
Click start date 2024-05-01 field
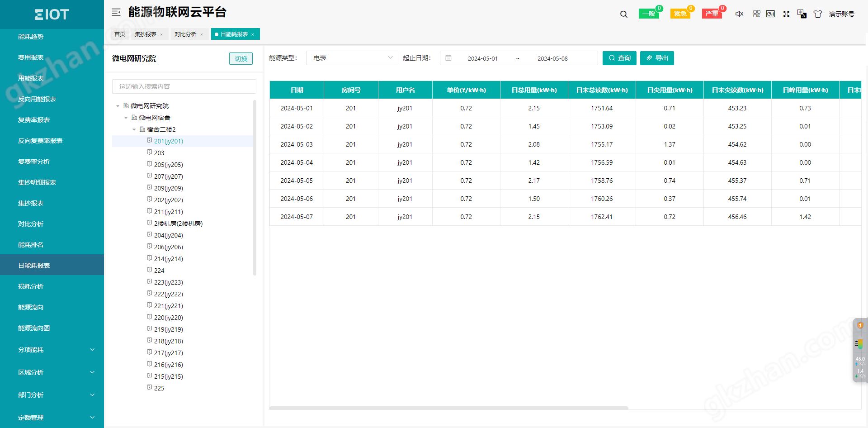[x=482, y=58]
